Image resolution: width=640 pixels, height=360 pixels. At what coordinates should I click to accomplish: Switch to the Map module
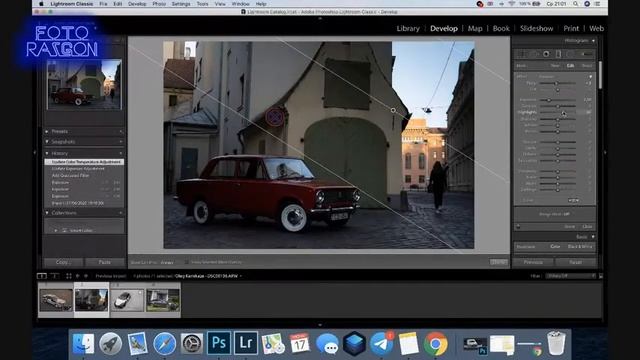(x=475, y=29)
